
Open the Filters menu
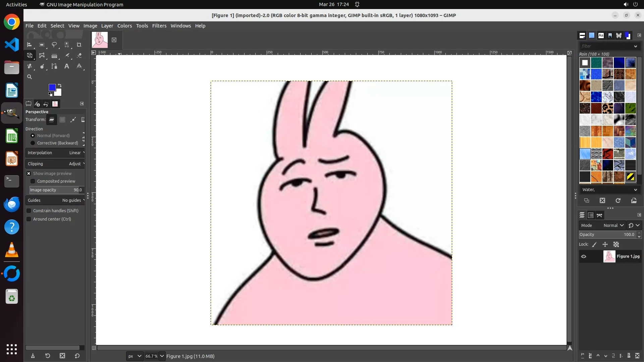pyautogui.click(x=159, y=26)
